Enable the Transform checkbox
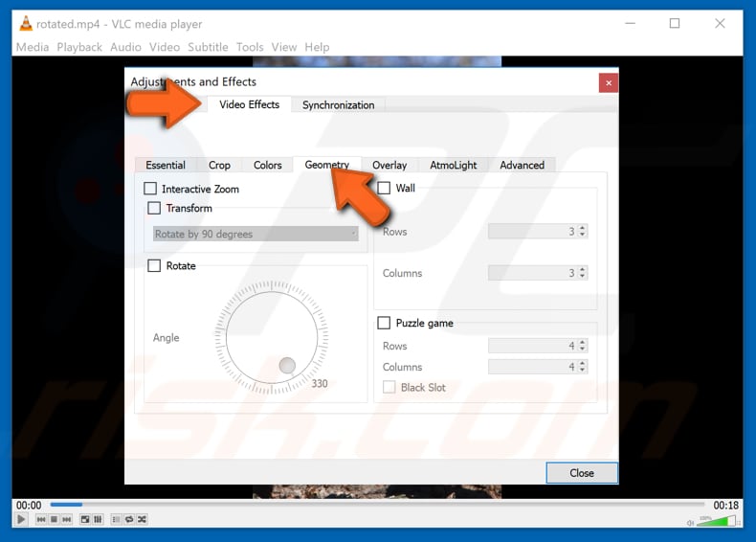This screenshot has height=542, width=756. coord(154,208)
